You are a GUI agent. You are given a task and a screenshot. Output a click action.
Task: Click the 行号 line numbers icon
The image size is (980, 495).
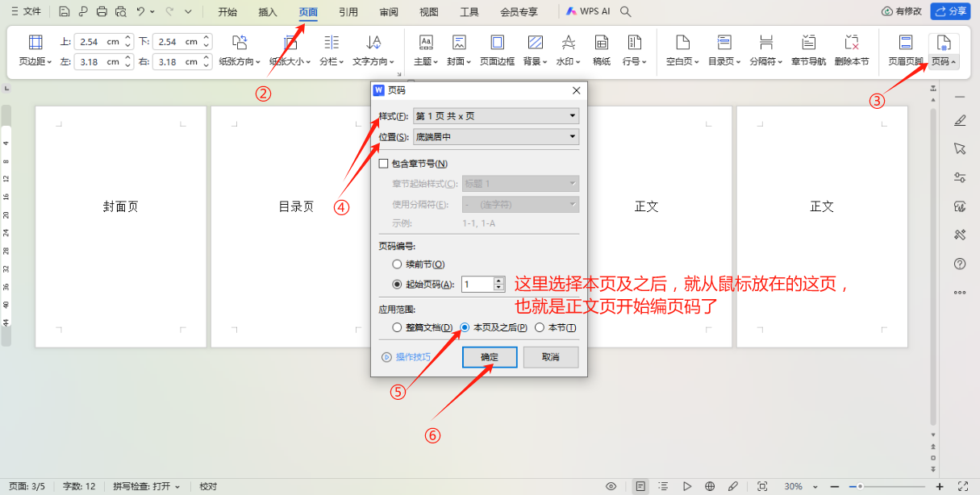(x=634, y=43)
